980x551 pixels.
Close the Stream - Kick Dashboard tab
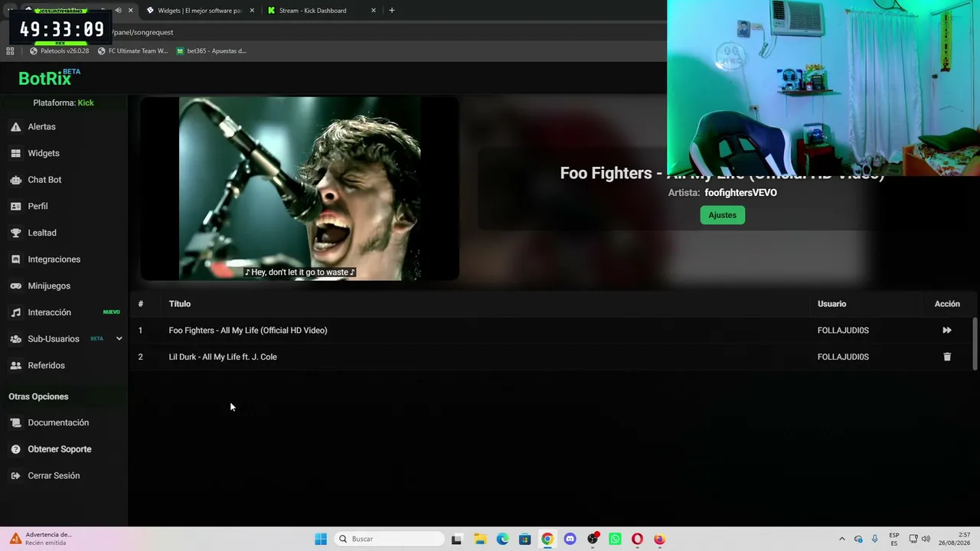tap(374, 11)
